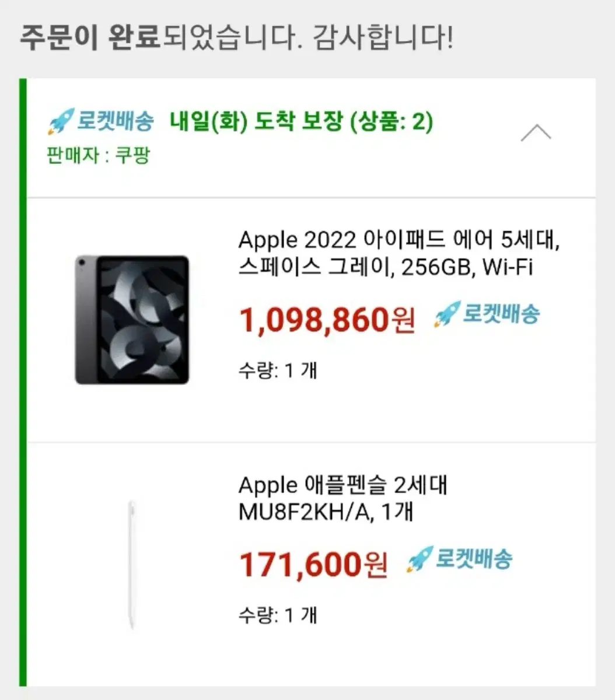The image size is (615, 700).
Task: Click the 내일(화) 도착 보장 delivery guarantee text
Action: click(x=256, y=121)
